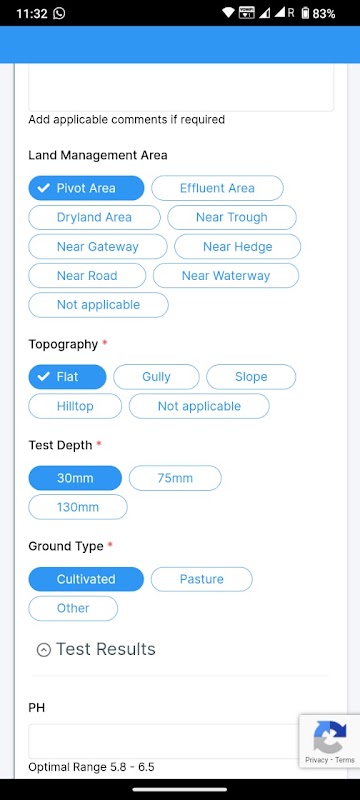The image size is (360, 800).
Task: Click the reCAPTCHA badge logo
Action: point(330,736)
